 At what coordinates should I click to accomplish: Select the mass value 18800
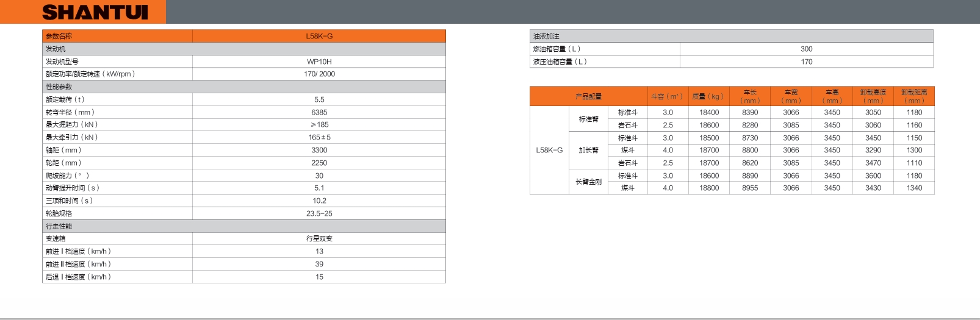709,188
